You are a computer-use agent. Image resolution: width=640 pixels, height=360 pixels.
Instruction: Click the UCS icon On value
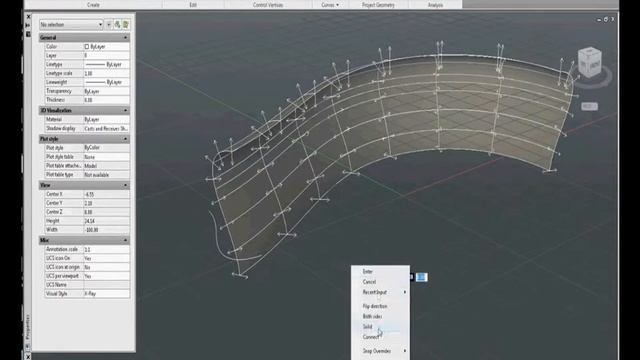(107, 258)
